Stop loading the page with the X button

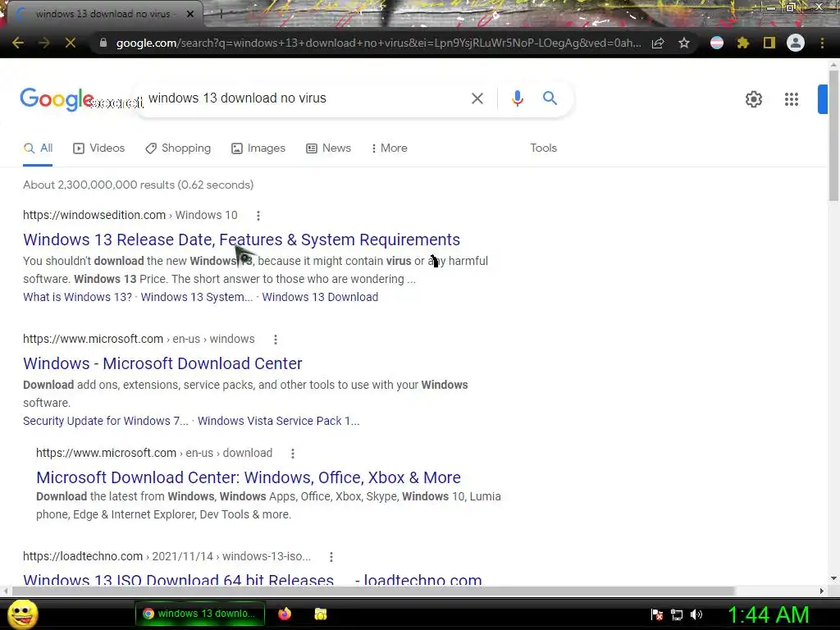click(71, 43)
